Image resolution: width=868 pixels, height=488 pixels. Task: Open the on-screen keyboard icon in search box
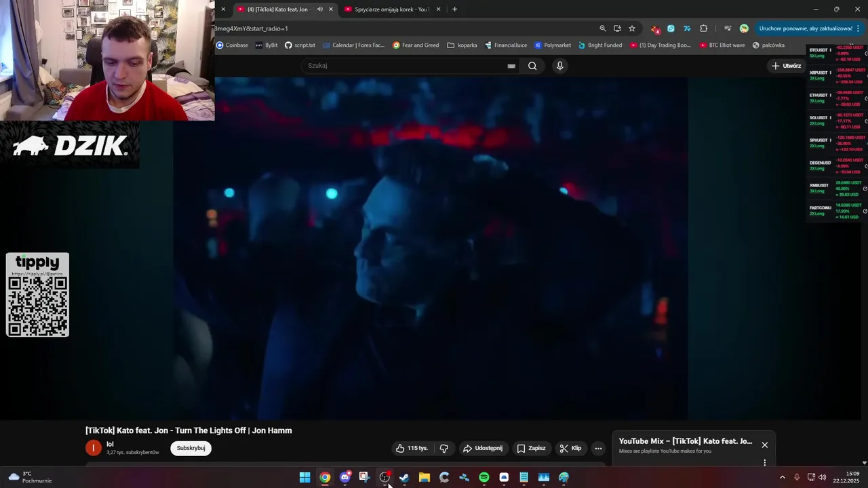[511, 66]
